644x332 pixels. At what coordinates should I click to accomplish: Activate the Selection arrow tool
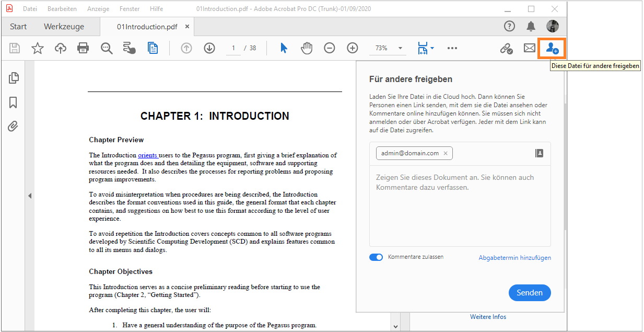point(283,48)
